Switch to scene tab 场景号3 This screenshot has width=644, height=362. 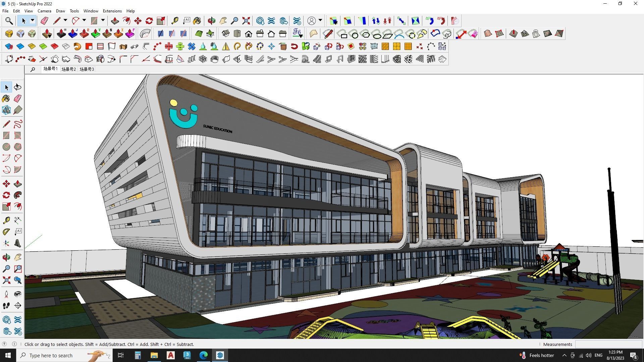tap(87, 69)
